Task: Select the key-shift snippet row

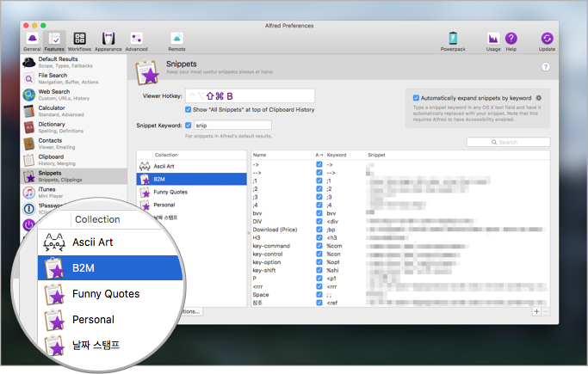Action: [400, 270]
